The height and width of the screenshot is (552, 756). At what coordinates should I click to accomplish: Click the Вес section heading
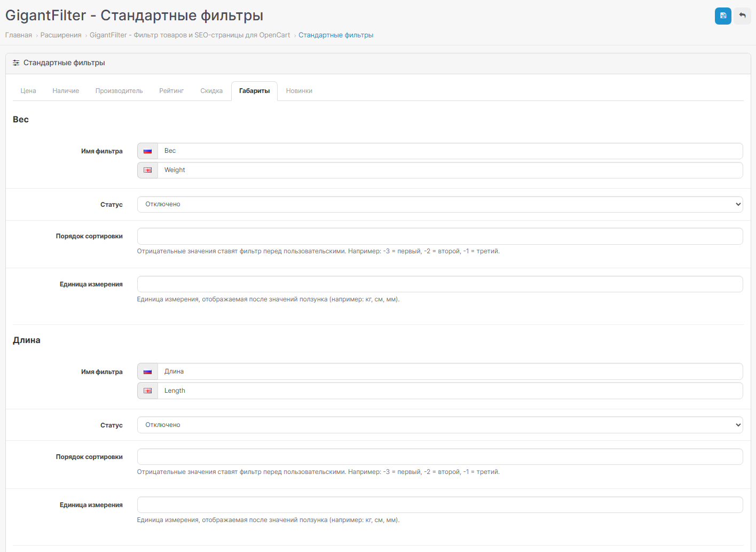[x=21, y=120]
